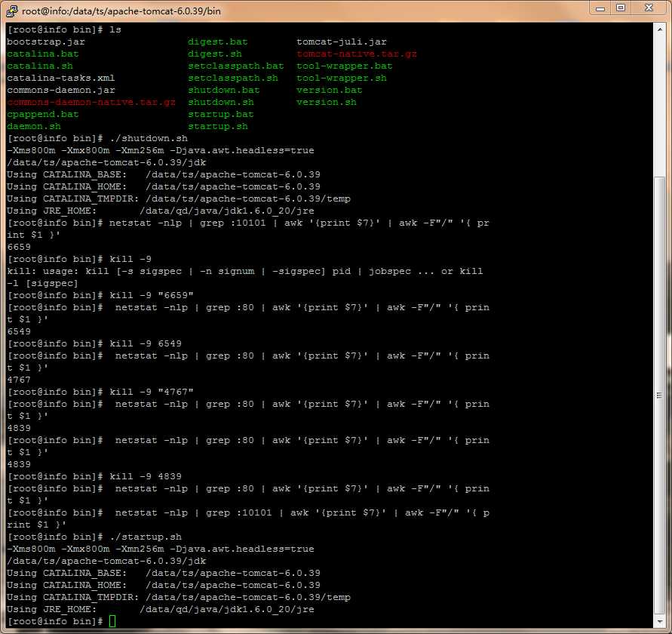
Task: Maximize the terminal window
Action: [621, 8]
